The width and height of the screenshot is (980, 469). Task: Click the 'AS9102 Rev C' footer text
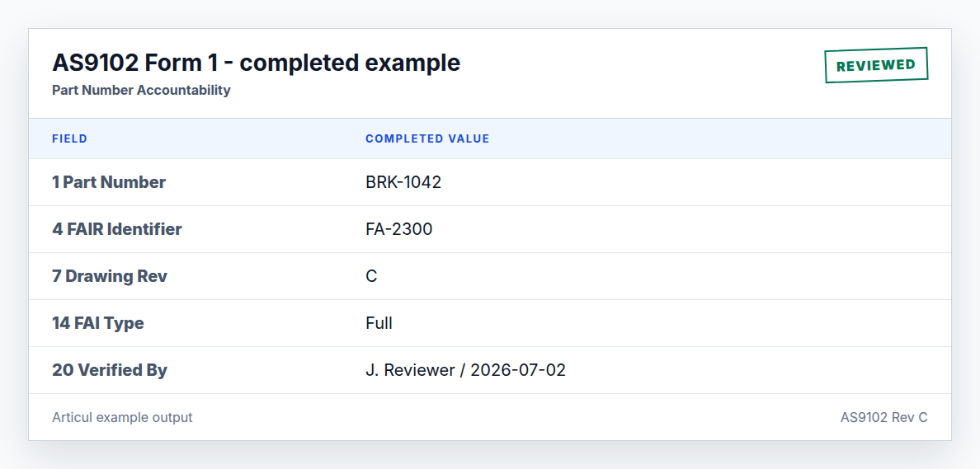pyautogui.click(x=883, y=417)
